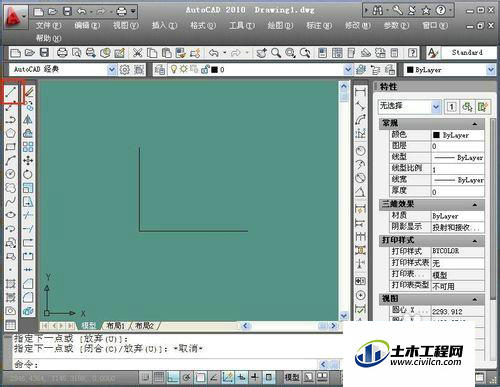Select the Move tool in modify toolbar
500x387 pixels.
pos(28,161)
